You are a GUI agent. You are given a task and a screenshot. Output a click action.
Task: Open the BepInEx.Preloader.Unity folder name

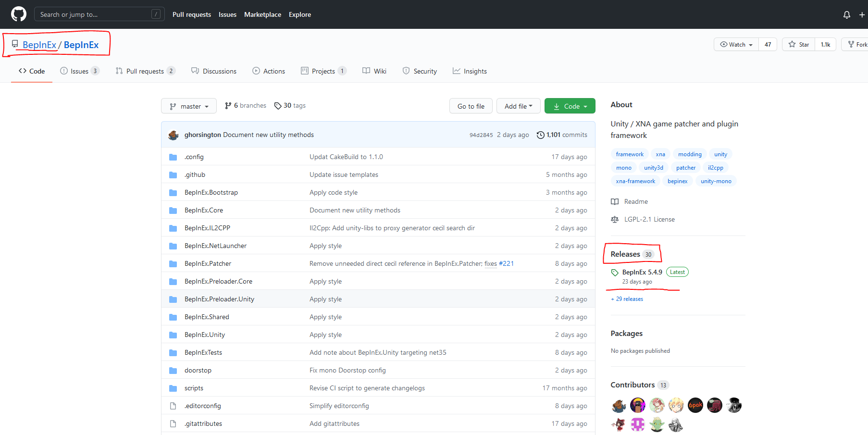pos(219,299)
